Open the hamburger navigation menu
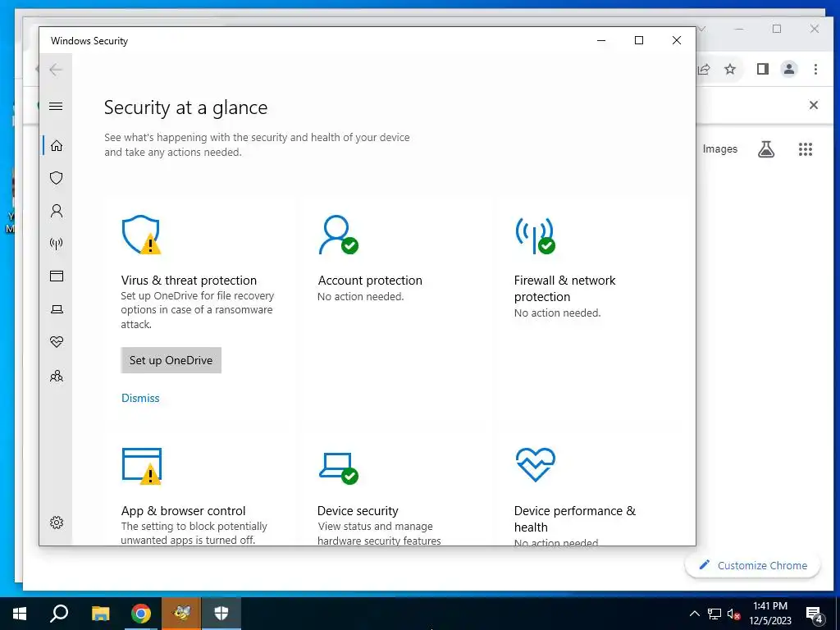Viewport: 840px width, 630px height. click(x=56, y=106)
